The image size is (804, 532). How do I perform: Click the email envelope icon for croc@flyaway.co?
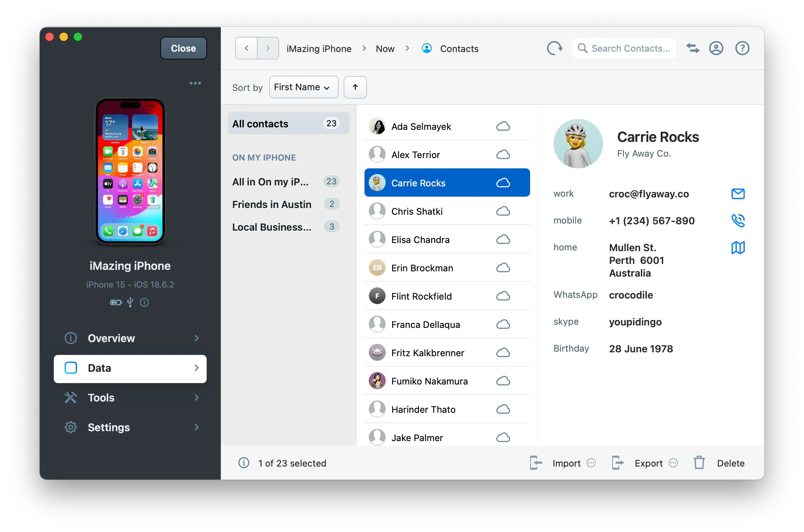[x=738, y=194]
